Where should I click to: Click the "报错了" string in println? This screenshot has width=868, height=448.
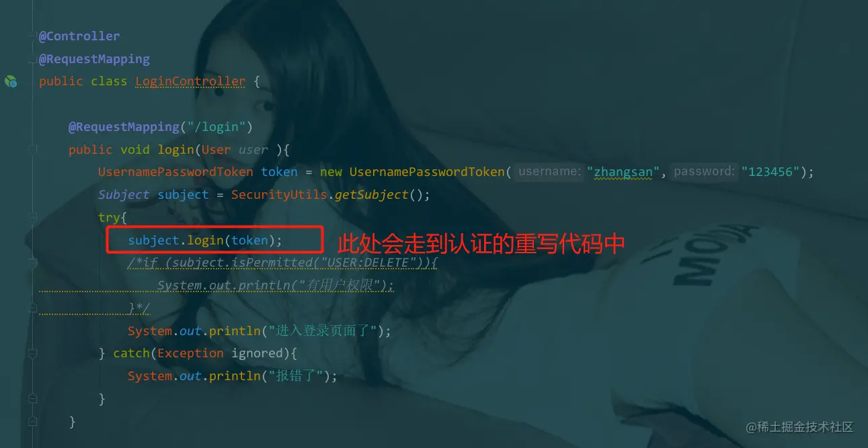click(x=295, y=376)
